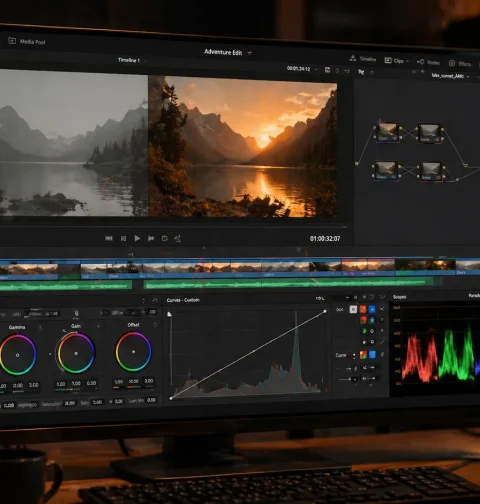Click the center of the Offset wheel
This screenshot has height=504, width=480.
pos(133,352)
